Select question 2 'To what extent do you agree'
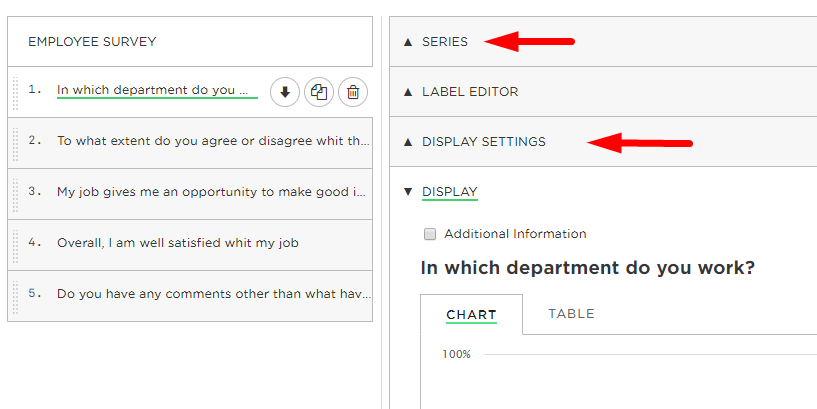The image size is (817, 409). pos(214,141)
